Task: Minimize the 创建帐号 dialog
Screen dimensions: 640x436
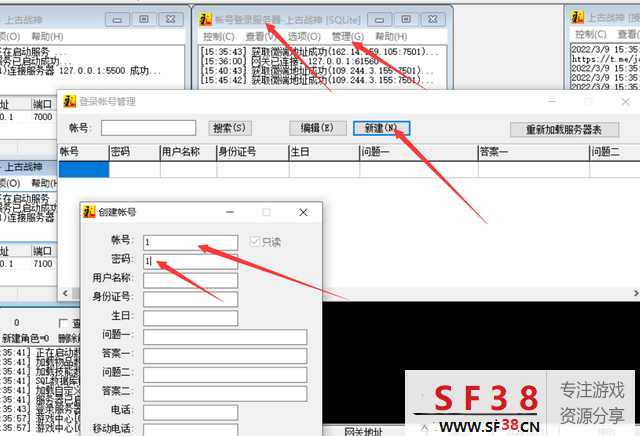Action: [x=230, y=212]
